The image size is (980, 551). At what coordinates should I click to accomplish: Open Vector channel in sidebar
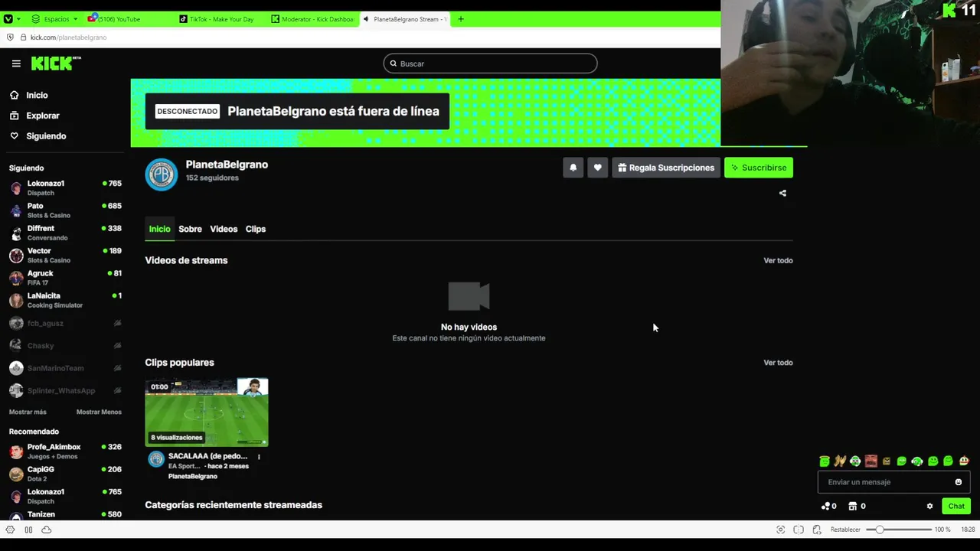point(65,255)
